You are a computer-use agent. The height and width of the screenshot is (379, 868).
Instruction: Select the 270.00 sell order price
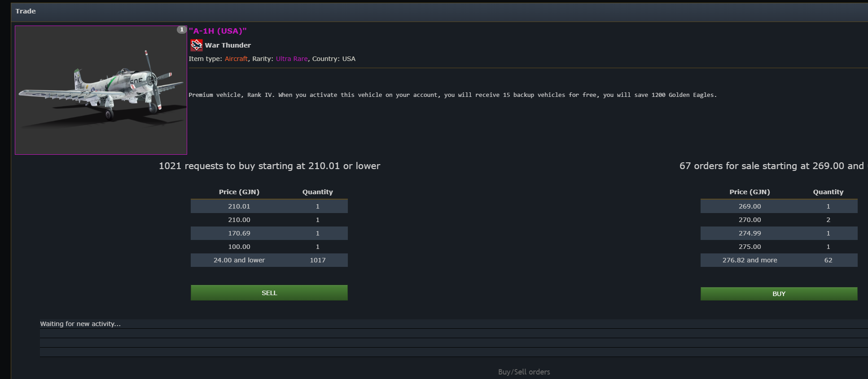pos(750,220)
